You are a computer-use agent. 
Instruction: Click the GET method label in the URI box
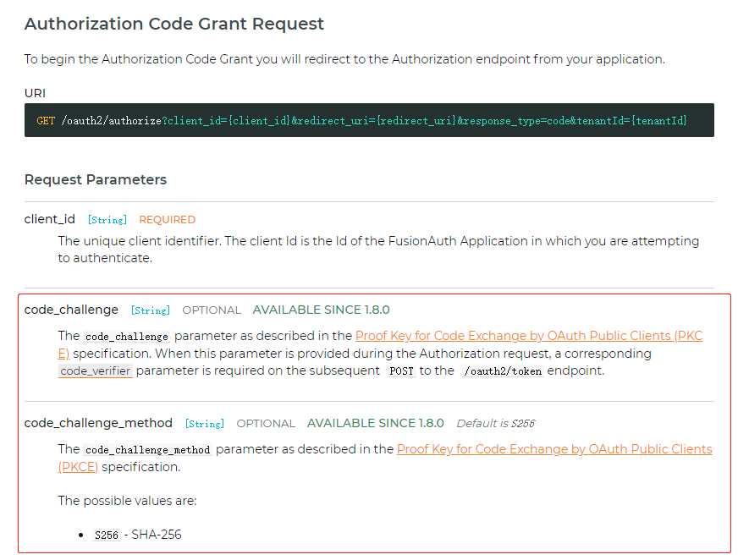click(x=46, y=120)
